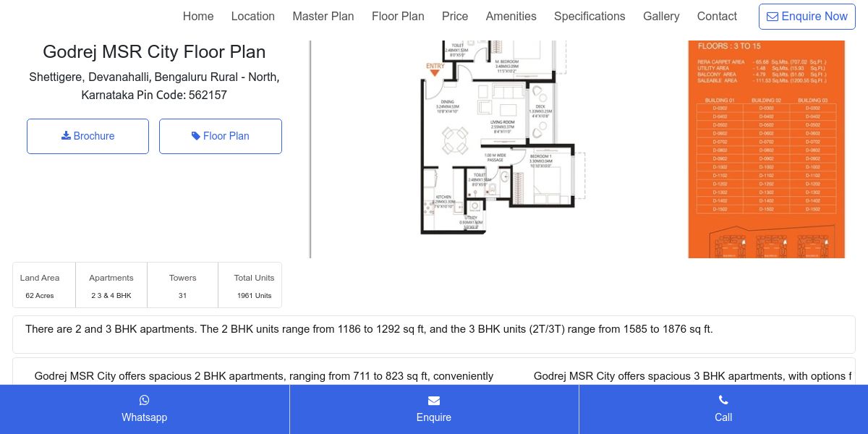Open the Floor Plan button with tag icon
Screen dimensions: 868x434
pyautogui.click(x=221, y=136)
